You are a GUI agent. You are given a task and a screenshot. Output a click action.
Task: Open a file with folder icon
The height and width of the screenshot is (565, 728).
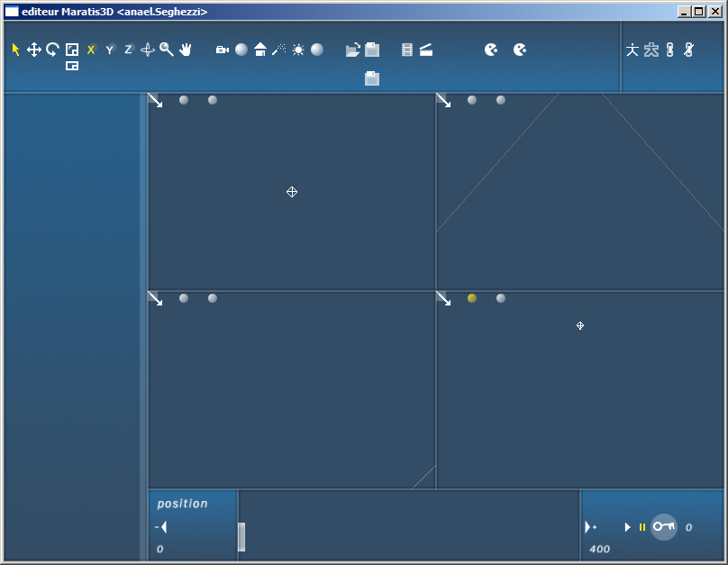(353, 50)
